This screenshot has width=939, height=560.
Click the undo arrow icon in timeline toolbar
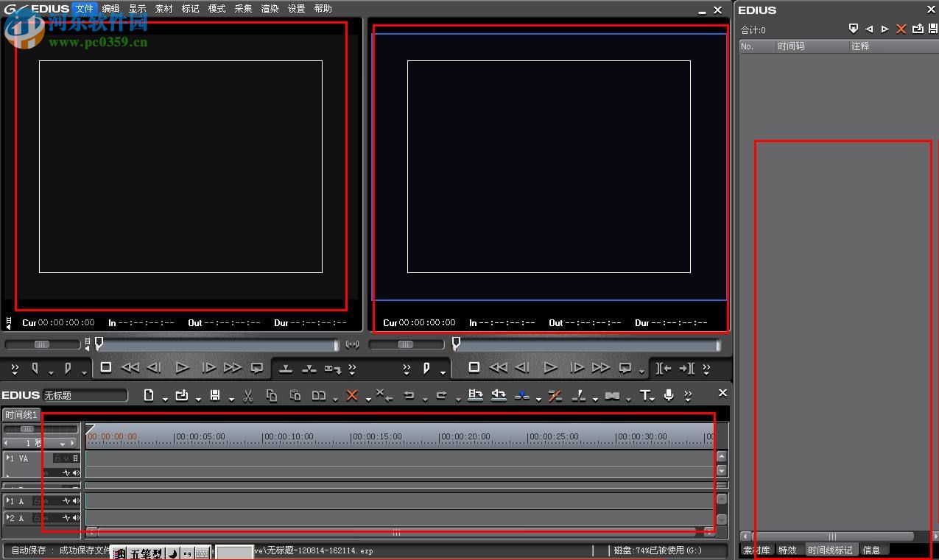coord(409,396)
